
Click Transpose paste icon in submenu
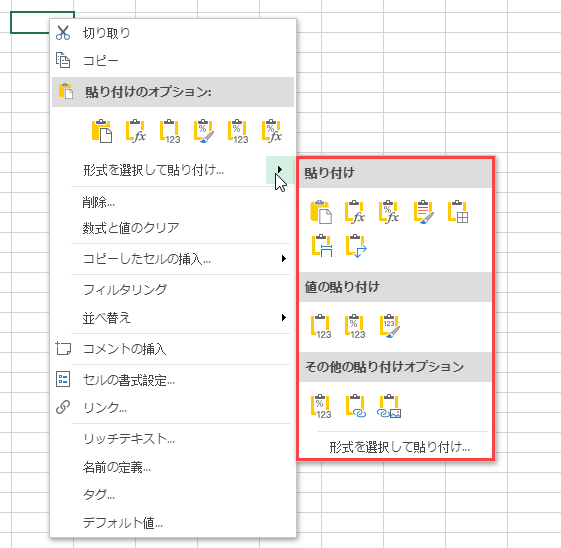click(x=356, y=246)
